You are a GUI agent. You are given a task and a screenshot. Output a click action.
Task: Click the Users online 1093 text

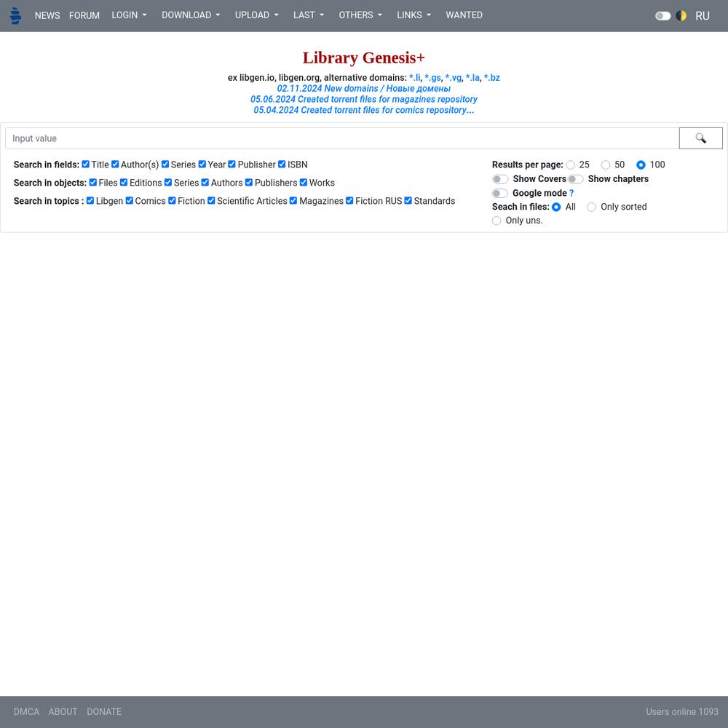click(x=682, y=712)
